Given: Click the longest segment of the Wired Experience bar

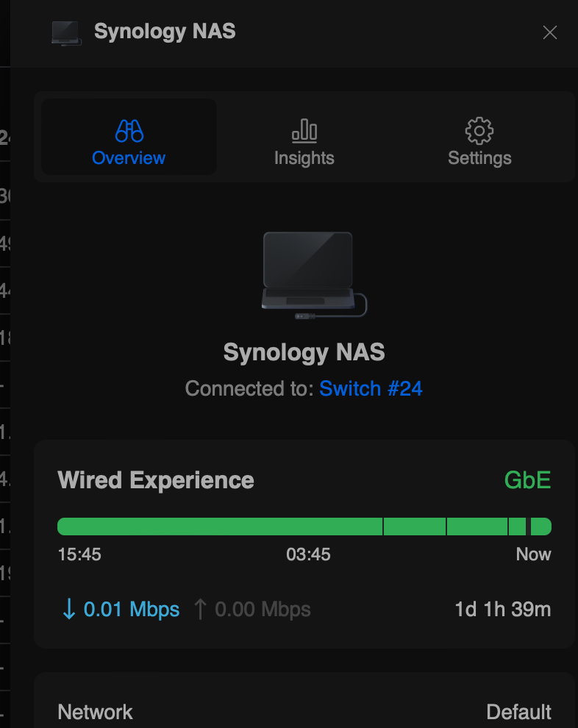Looking at the screenshot, I should pos(220,527).
